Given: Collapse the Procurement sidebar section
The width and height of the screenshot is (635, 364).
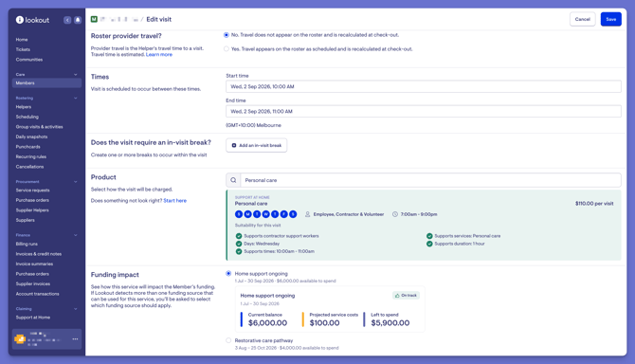Looking at the screenshot, I should tap(75, 182).
